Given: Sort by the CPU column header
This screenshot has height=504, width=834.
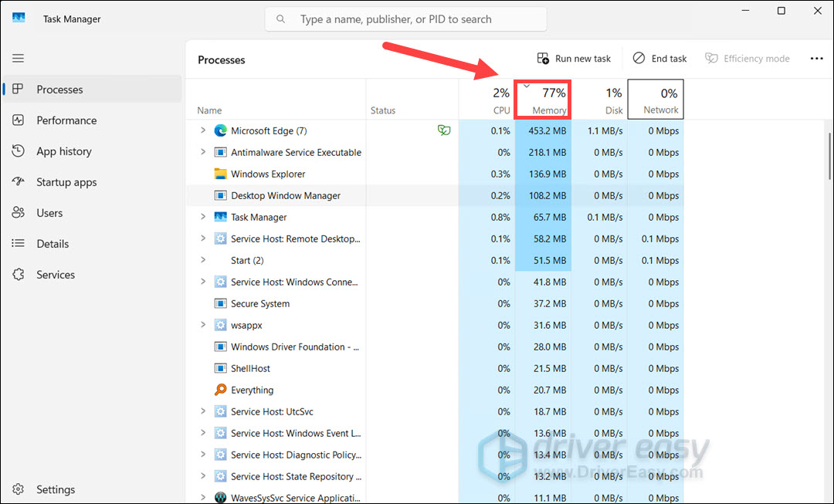Looking at the screenshot, I should coord(486,100).
